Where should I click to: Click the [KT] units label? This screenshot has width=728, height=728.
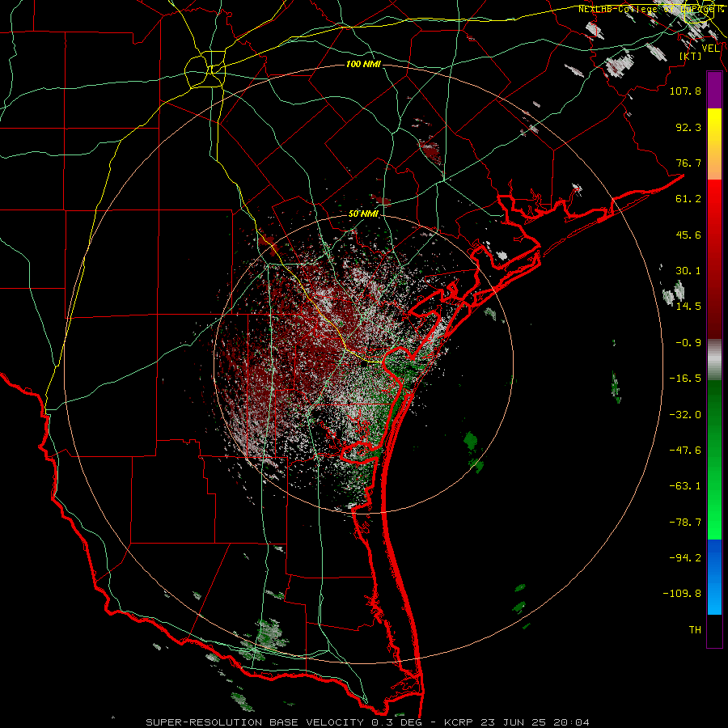(691, 56)
